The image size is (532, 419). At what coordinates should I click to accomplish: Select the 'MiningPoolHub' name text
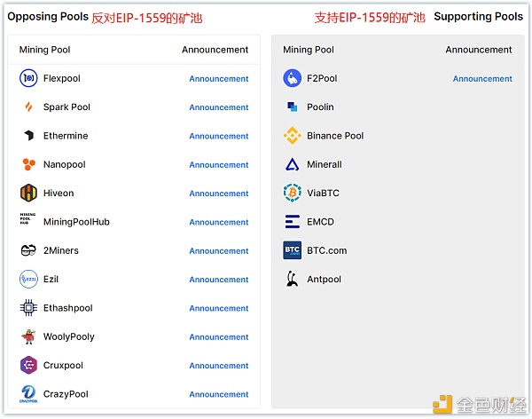[76, 222]
